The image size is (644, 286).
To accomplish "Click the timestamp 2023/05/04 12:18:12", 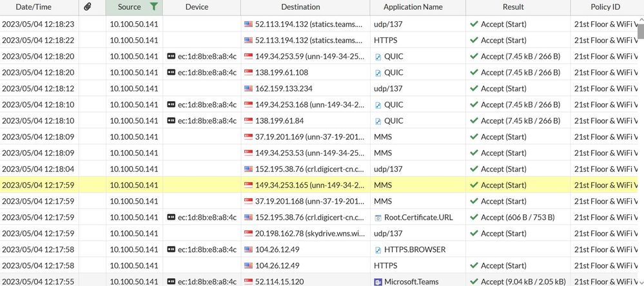I will click(x=38, y=88).
